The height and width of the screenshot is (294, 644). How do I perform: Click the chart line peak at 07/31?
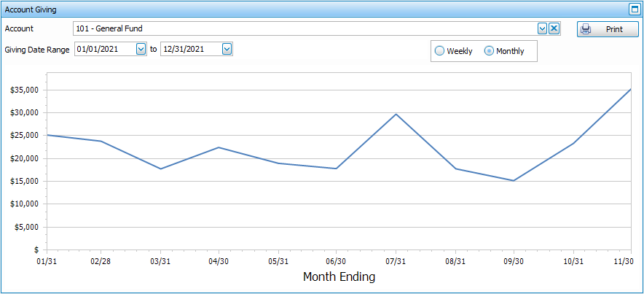click(396, 114)
